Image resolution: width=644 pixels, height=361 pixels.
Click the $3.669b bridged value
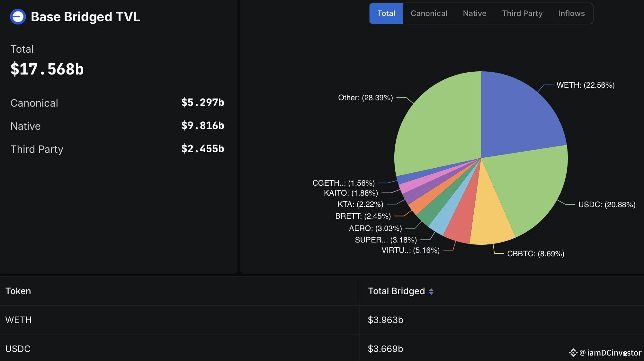coord(385,349)
